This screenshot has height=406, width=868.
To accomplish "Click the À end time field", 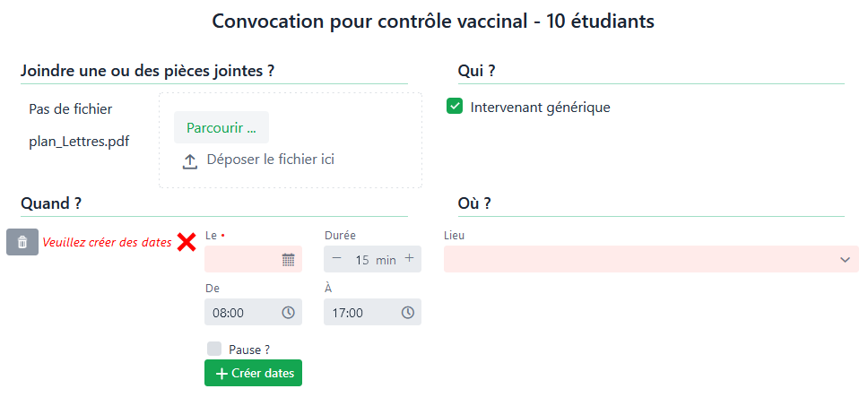I will [359, 313].
